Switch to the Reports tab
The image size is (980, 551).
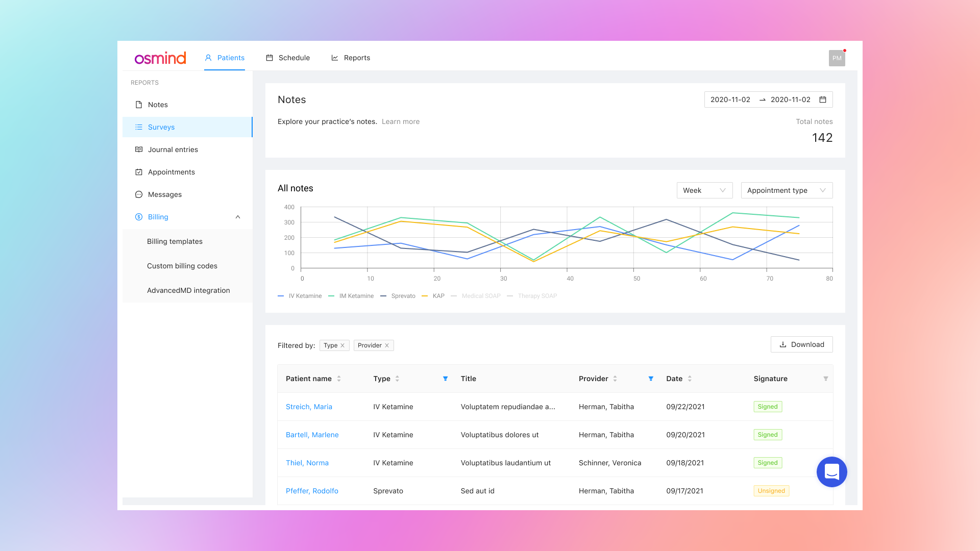tap(351, 58)
